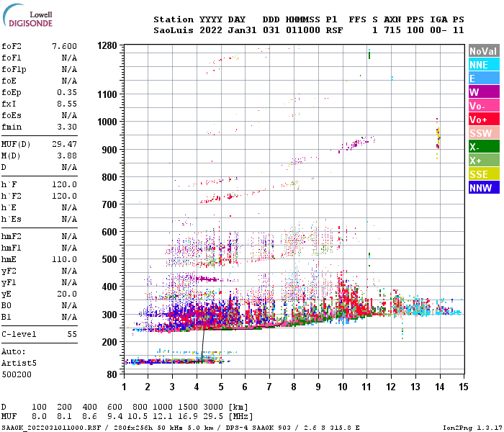
Task: Click the h`Es label
Action: [12, 219]
